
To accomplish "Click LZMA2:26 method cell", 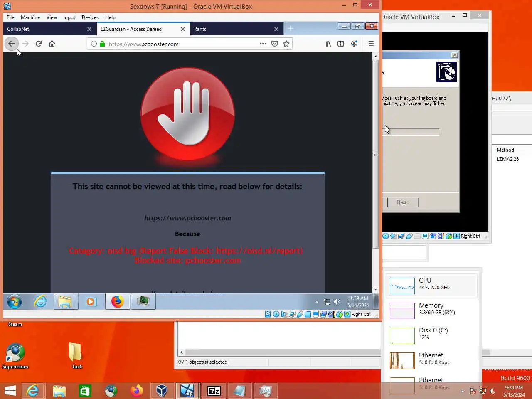I will coord(507,159).
